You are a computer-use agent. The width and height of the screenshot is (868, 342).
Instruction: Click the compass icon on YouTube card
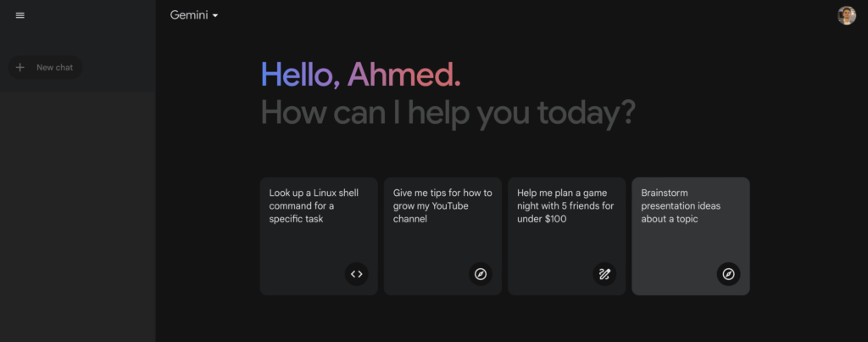coord(480,274)
